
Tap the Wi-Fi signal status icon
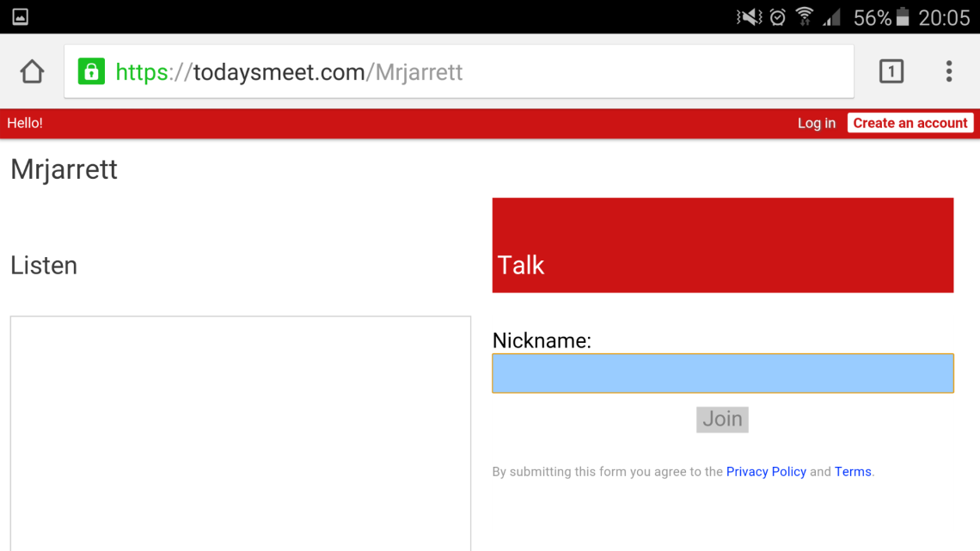pos(805,17)
